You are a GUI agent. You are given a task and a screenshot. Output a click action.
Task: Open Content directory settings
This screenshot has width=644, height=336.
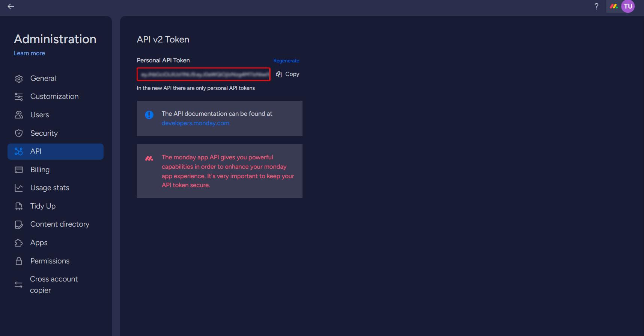click(60, 224)
